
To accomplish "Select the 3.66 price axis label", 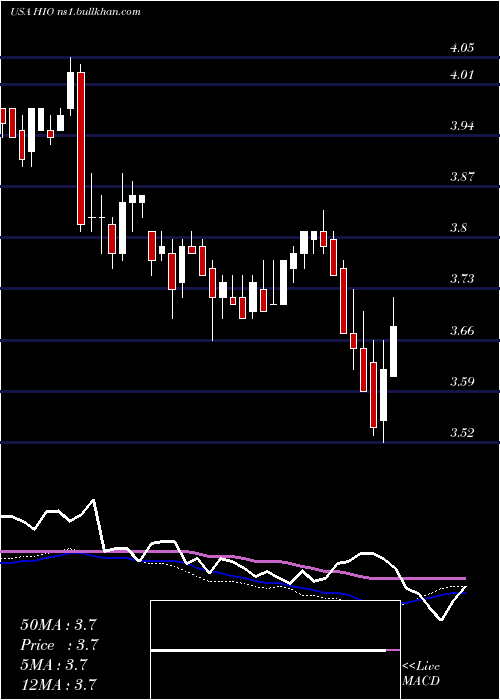I will (x=462, y=330).
